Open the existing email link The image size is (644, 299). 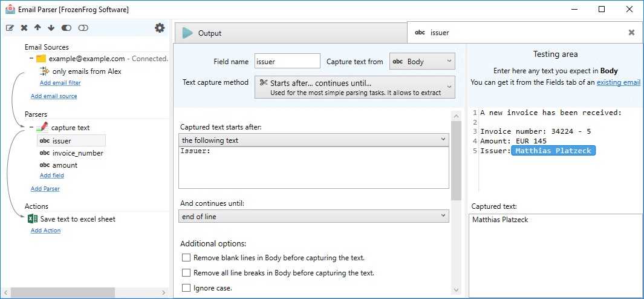[619, 82]
